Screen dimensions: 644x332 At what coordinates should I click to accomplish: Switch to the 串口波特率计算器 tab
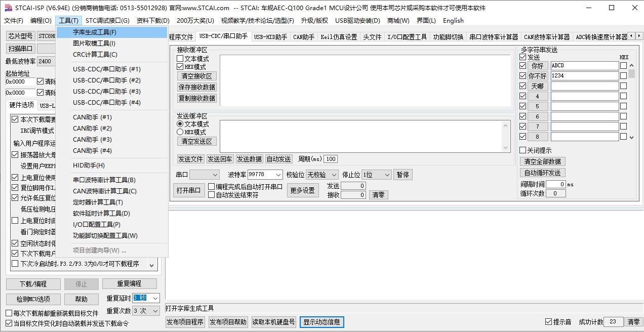pyautogui.click(x=494, y=37)
